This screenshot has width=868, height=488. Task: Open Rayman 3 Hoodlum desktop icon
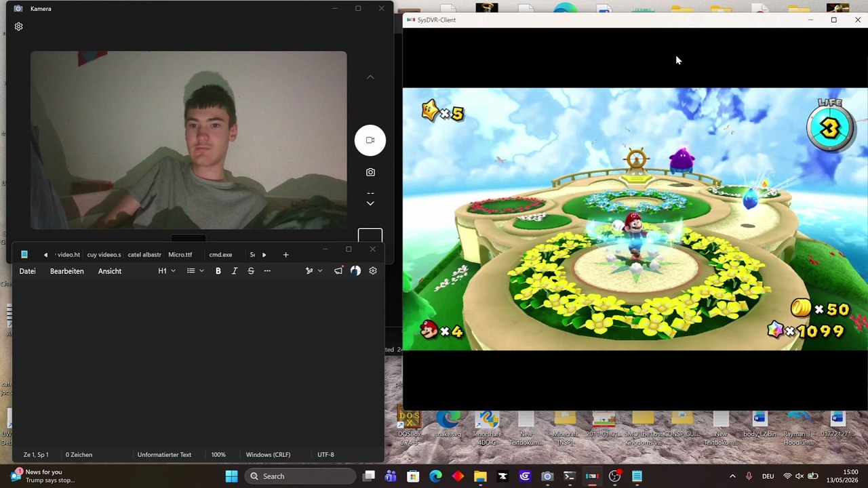pos(798,428)
